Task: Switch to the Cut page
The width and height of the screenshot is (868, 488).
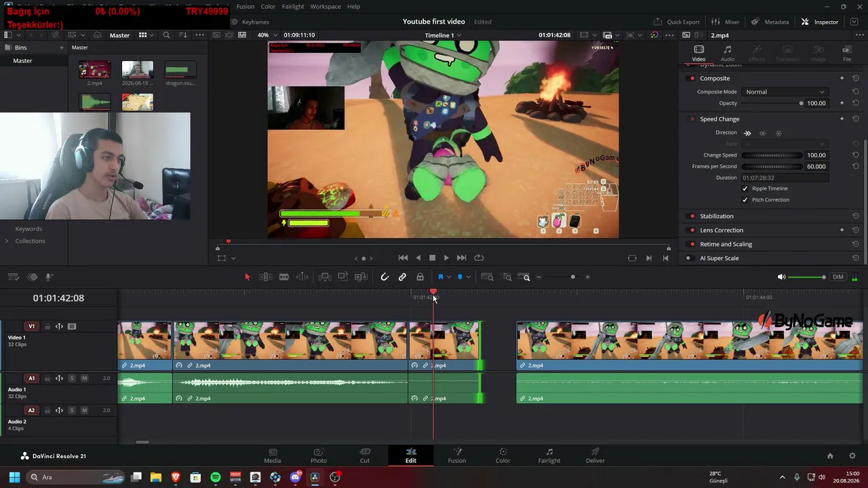Action: tap(365, 455)
